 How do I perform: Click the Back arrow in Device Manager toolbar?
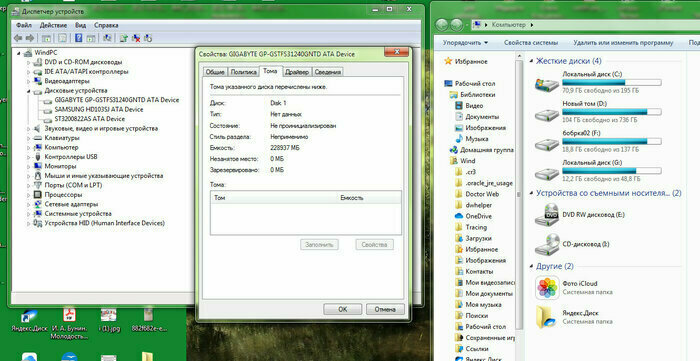18,38
